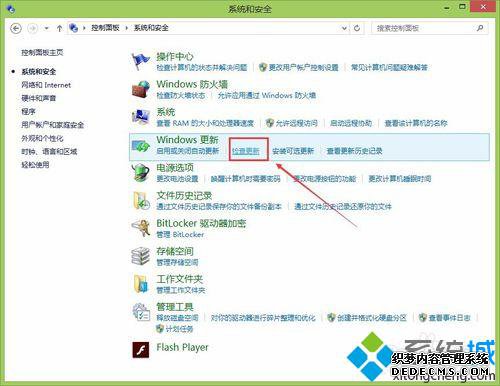
Task: Select 系统和安全 in the sidebar
Action: click(x=39, y=72)
